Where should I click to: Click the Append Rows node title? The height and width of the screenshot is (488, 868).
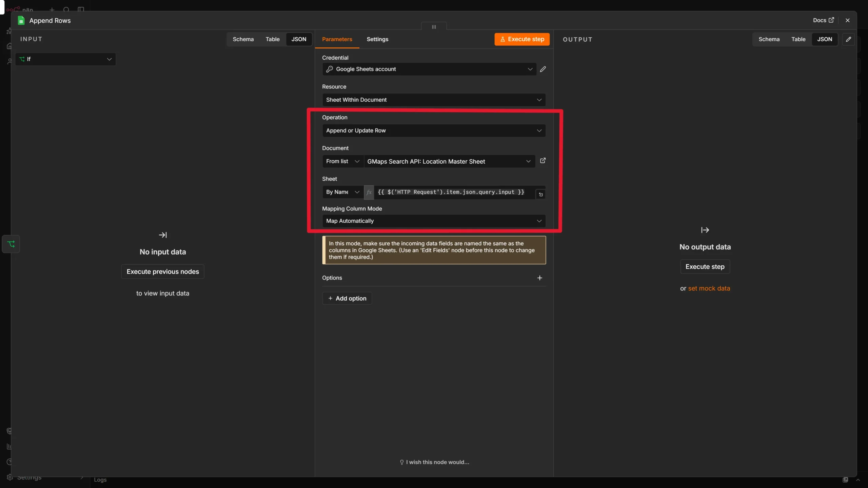coord(50,20)
